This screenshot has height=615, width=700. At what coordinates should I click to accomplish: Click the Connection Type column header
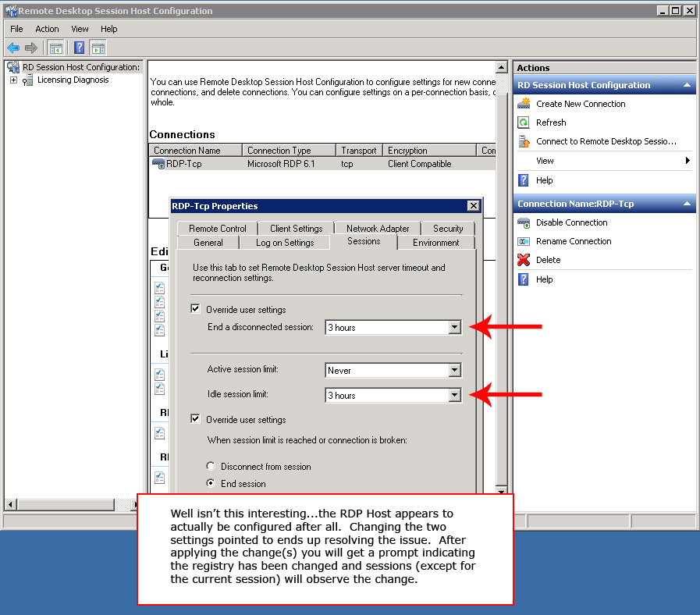point(290,151)
